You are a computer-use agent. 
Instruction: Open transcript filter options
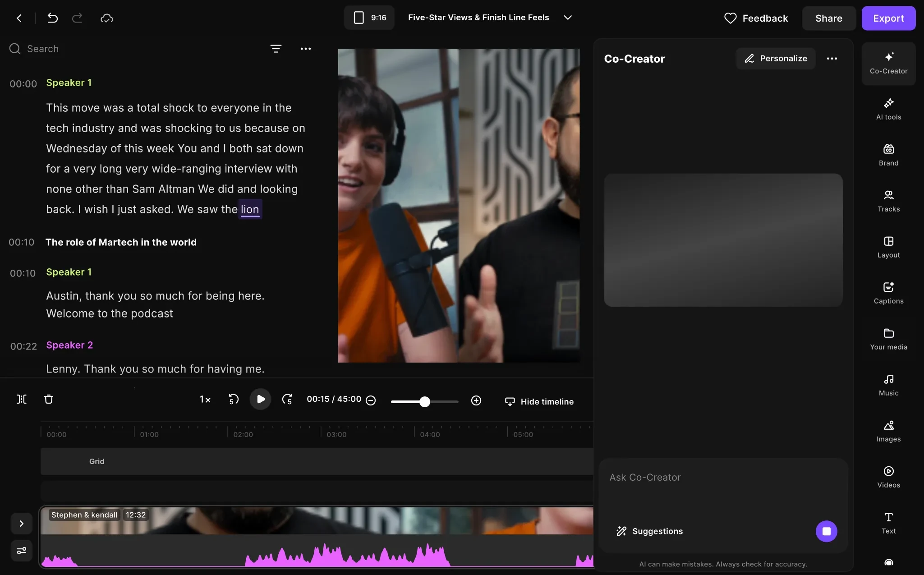coord(276,49)
